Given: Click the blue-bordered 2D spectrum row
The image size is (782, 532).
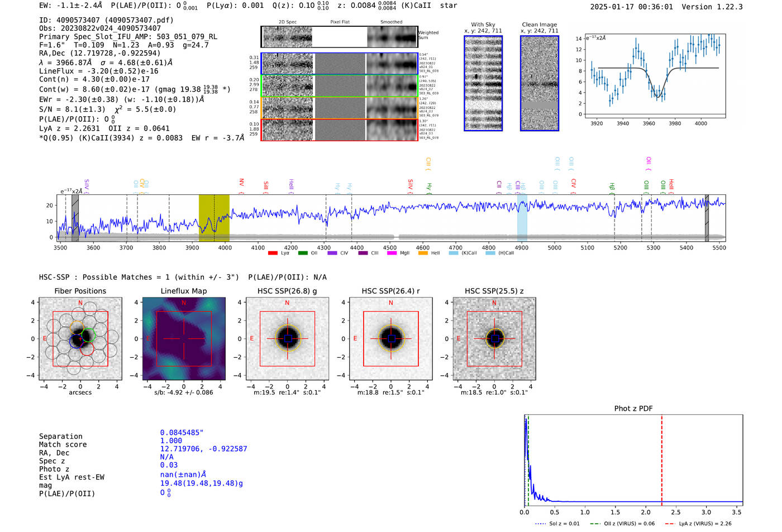Looking at the screenshot, I should pos(340,64).
